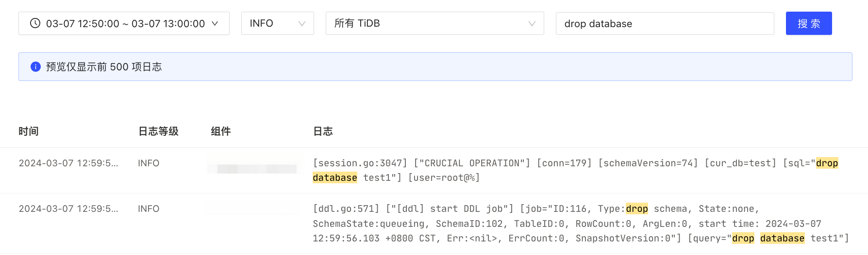Click the 日志 column header
The width and height of the screenshot is (868, 255).
click(x=323, y=131)
